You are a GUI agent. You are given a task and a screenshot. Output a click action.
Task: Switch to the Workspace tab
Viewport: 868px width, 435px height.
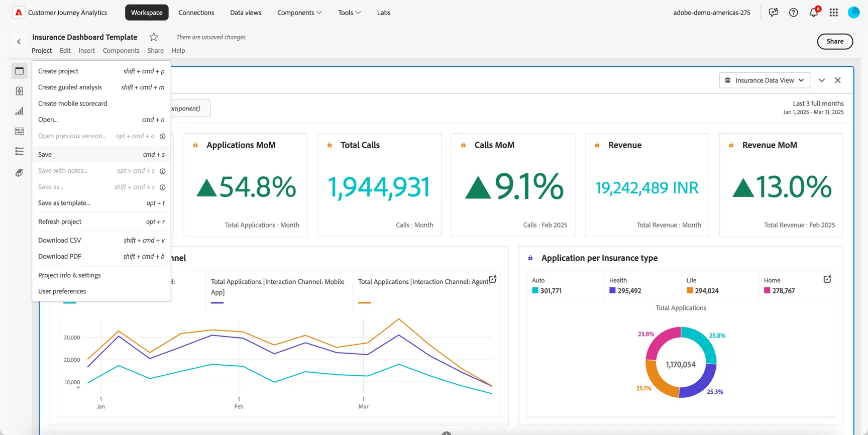tap(147, 13)
